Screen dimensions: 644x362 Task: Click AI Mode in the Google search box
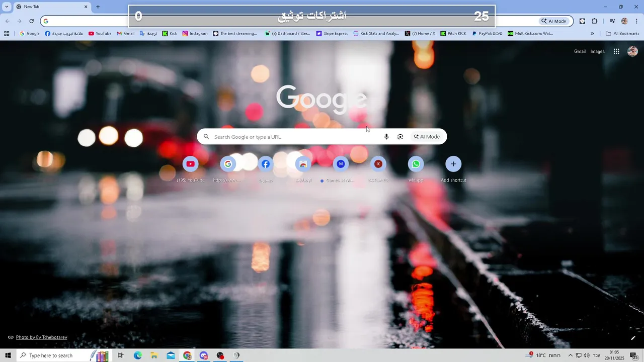(427, 137)
